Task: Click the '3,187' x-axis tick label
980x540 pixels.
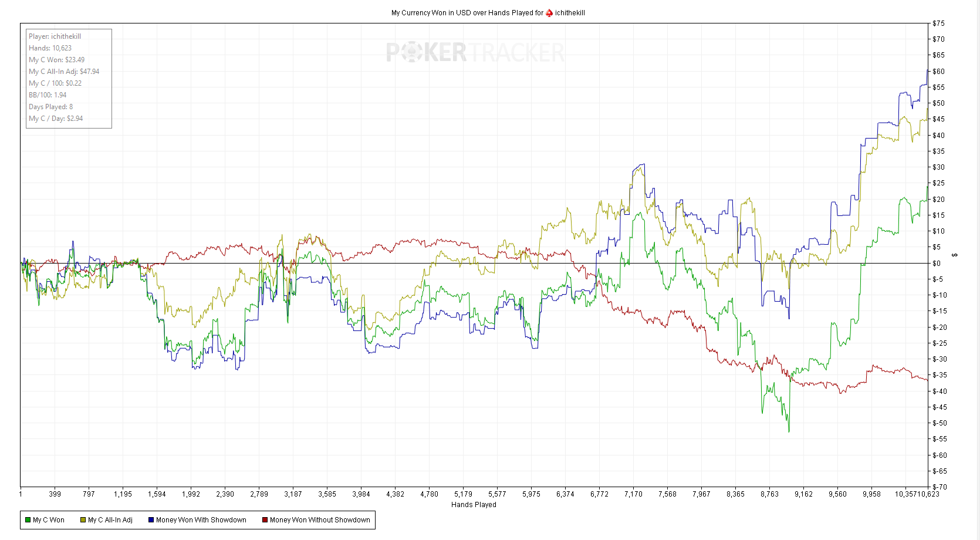Action: coord(293,494)
